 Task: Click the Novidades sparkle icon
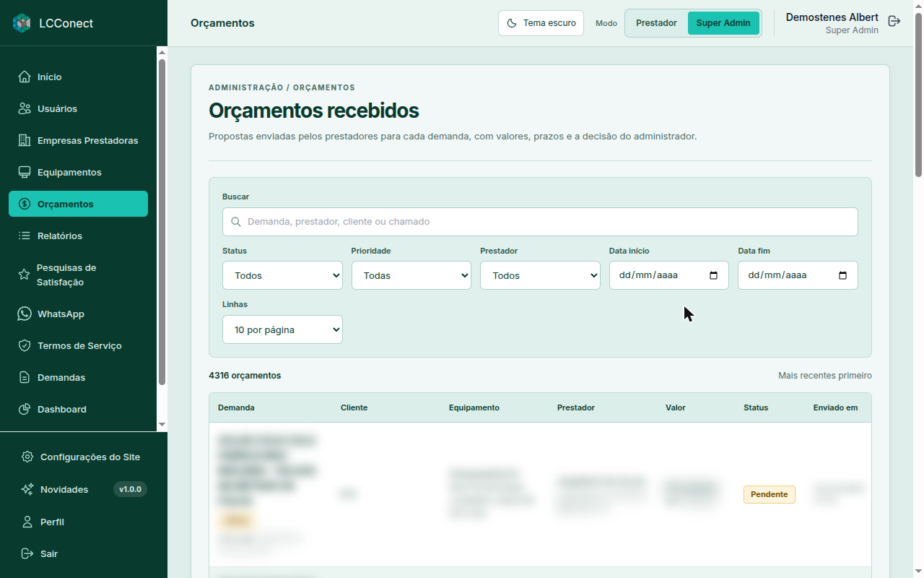pos(27,489)
